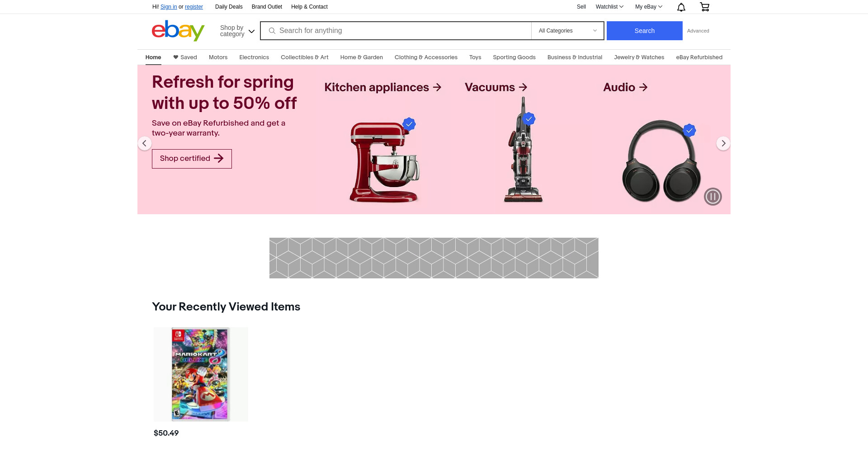Click the blue Search button
This screenshot has height=470, width=868.
644,31
